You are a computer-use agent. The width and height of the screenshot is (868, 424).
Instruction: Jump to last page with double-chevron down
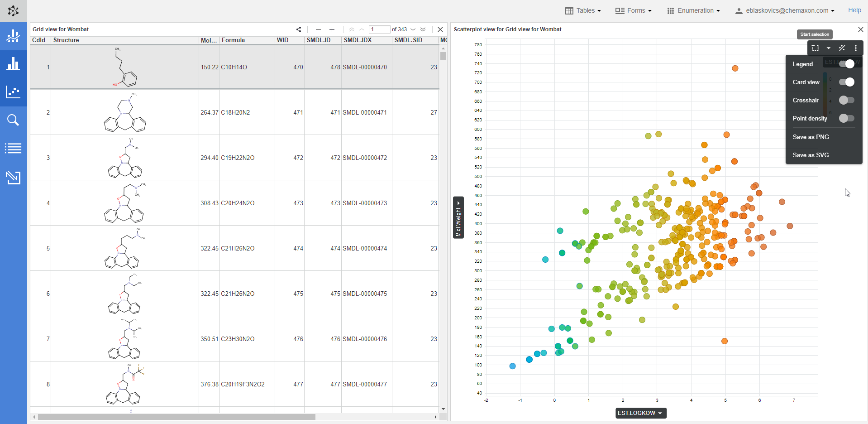coord(423,29)
